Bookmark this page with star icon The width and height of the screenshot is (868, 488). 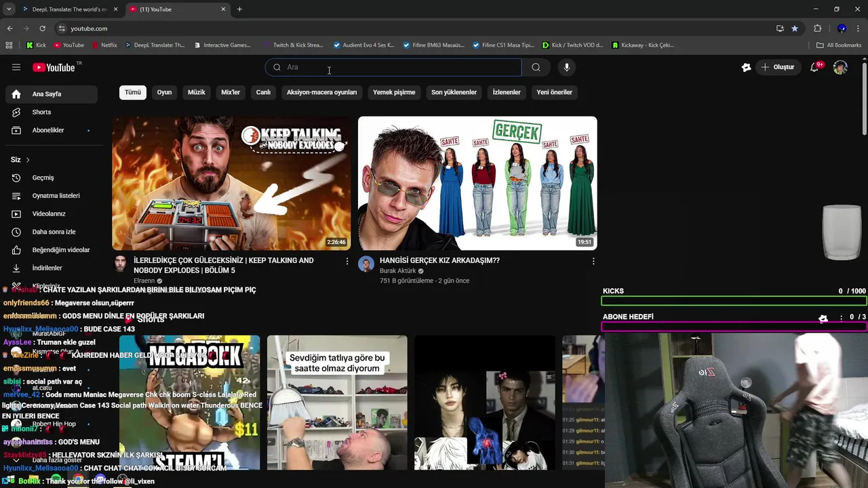(x=795, y=28)
